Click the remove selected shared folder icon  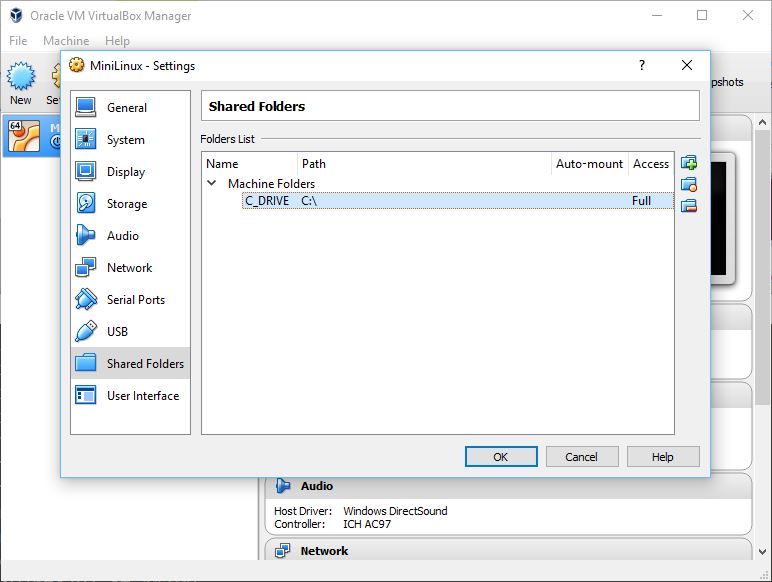click(689, 205)
